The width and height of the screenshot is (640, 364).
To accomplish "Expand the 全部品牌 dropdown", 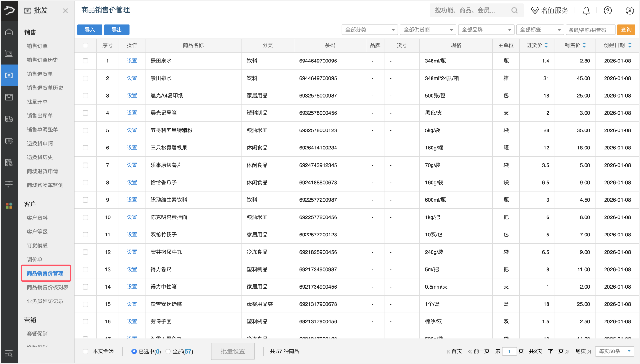I will (486, 30).
